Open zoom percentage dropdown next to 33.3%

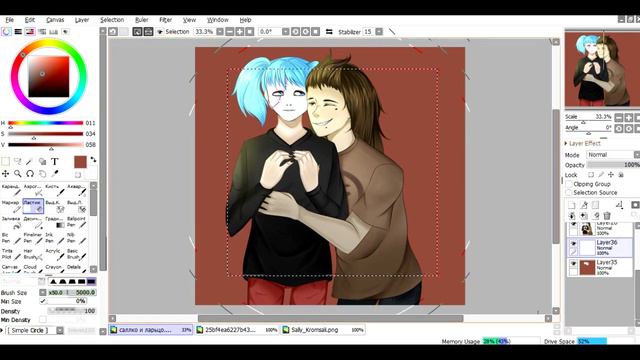click(220, 31)
